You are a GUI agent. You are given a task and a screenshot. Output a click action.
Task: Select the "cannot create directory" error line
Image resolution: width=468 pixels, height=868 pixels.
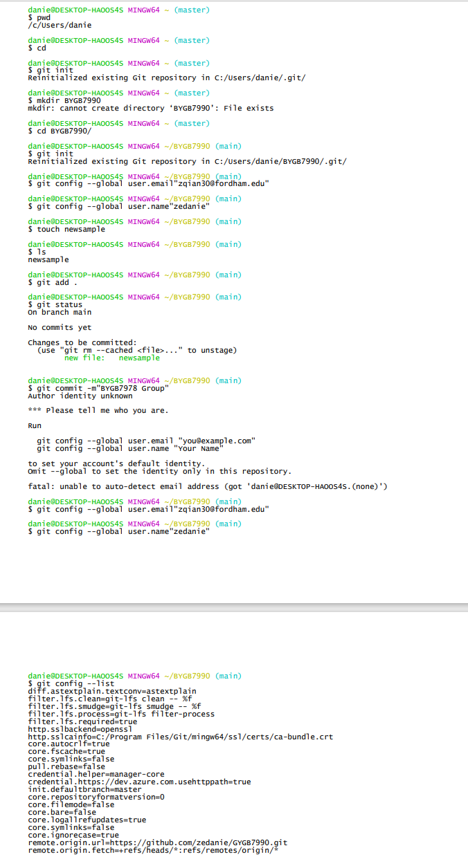click(150, 108)
